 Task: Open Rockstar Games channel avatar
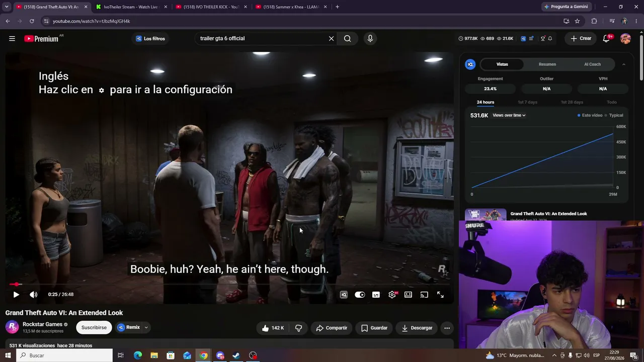click(x=12, y=327)
